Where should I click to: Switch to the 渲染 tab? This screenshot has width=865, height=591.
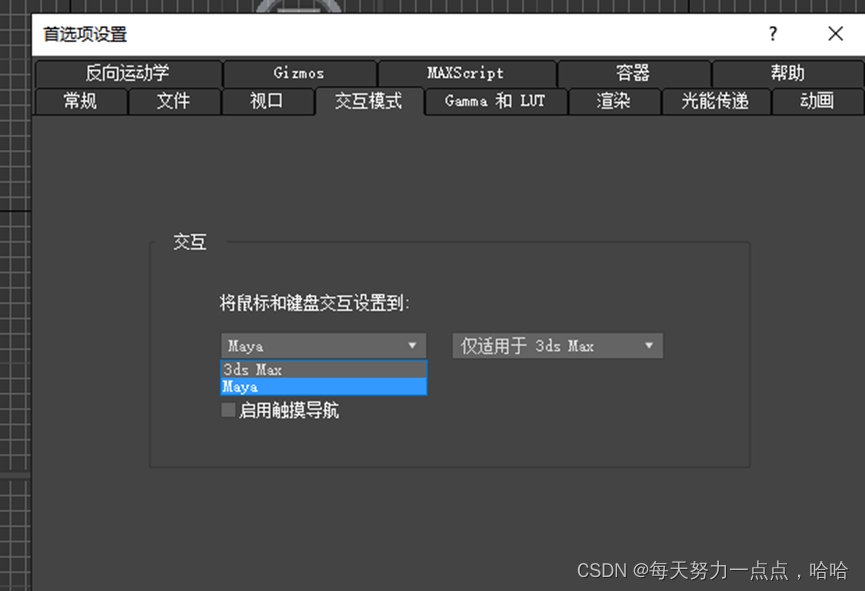tap(613, 102)
